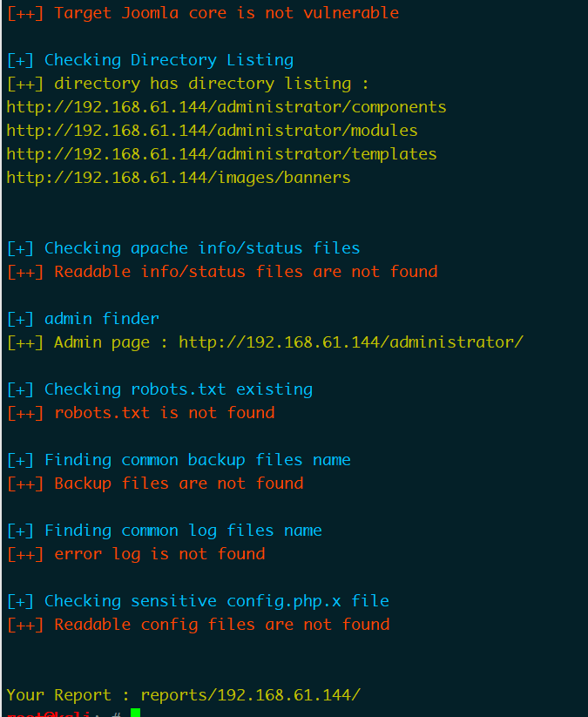588x717 pixels.
Task: Click the administrator/components URL
Action: [226, 107]
